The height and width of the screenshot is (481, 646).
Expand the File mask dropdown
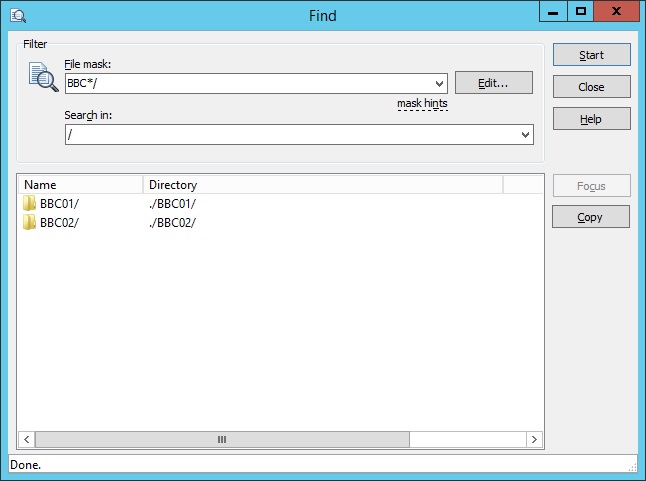[440, 83]
